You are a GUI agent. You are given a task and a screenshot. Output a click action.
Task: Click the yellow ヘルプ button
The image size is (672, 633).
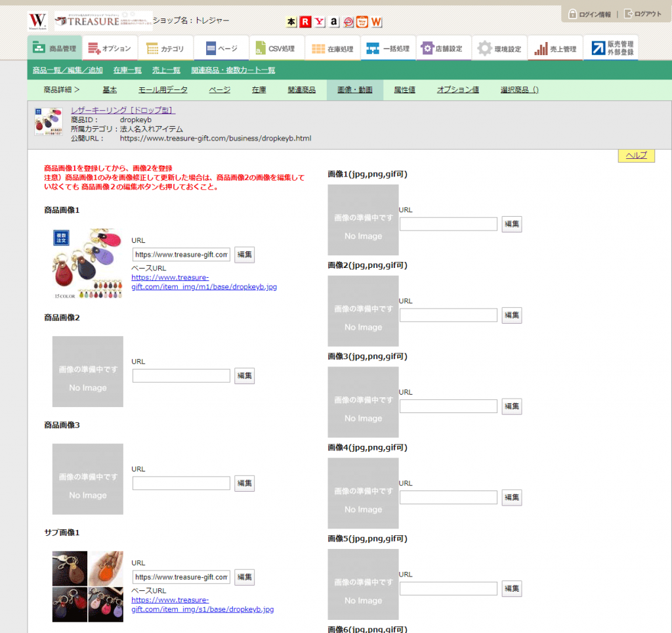(636, 155)
